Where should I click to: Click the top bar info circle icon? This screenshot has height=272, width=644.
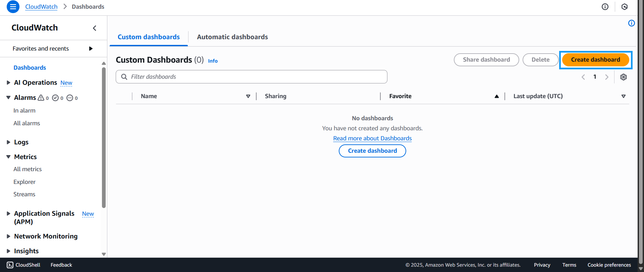pos(605,7)
